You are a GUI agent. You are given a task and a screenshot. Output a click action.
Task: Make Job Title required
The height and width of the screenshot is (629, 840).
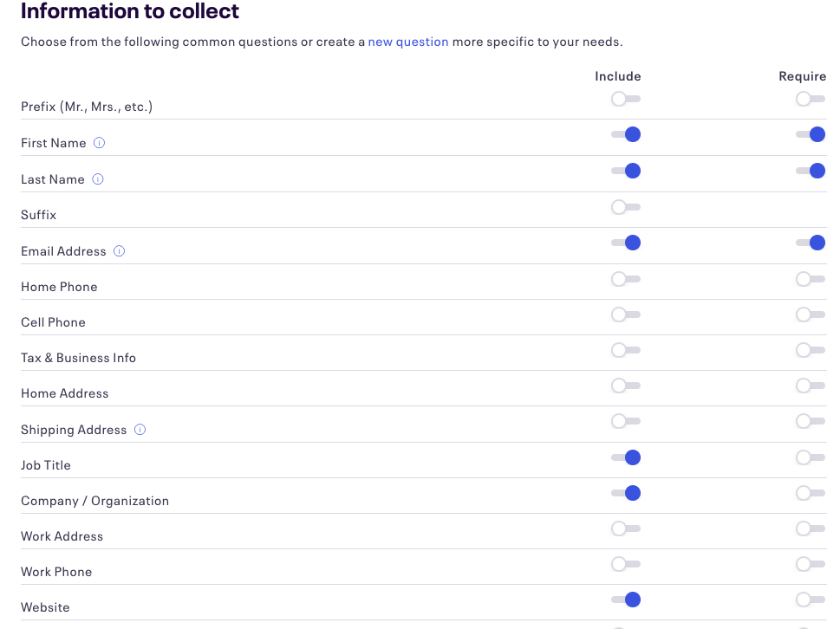[810, 457]
